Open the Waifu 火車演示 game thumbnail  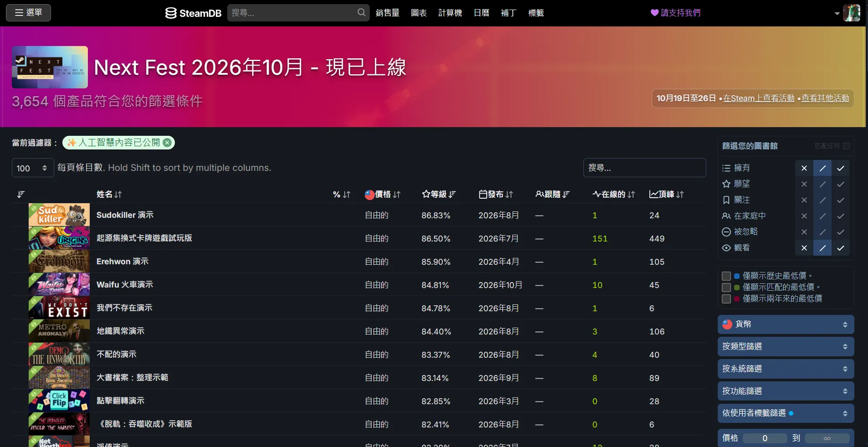coord(59,285)
